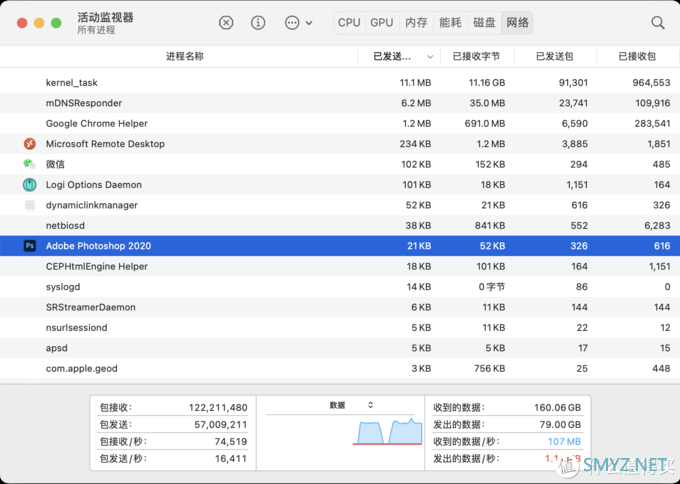Switch to the GPU tab
680x484 pixels.
point(382,23)
